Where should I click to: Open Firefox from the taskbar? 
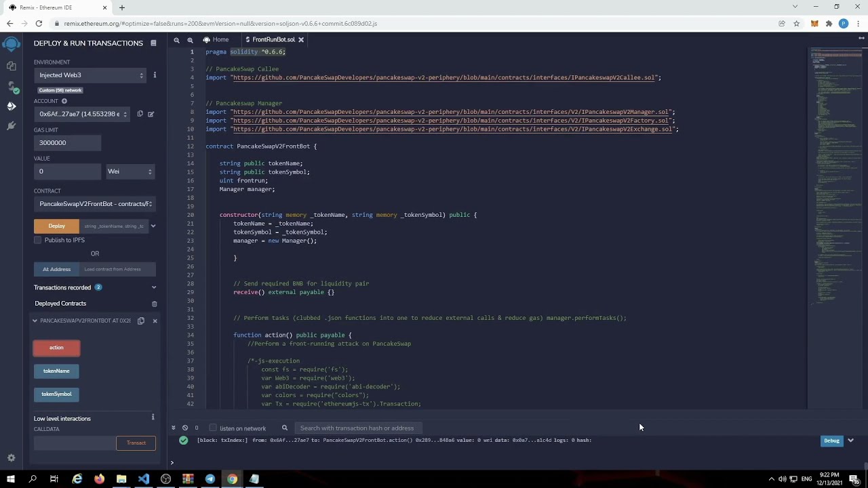pos(100,479)
